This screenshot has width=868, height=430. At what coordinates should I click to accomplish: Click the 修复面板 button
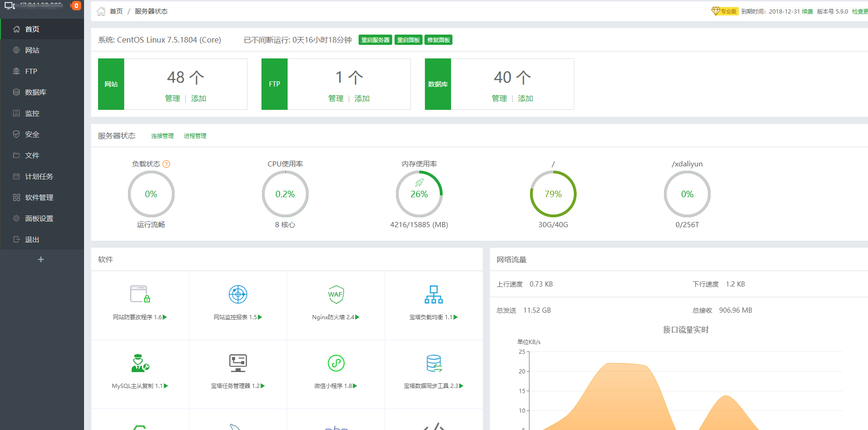439,40
